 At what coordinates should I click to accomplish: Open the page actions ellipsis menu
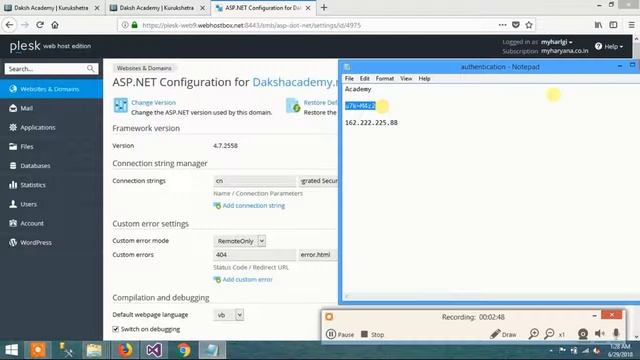(x=502, y=25)
